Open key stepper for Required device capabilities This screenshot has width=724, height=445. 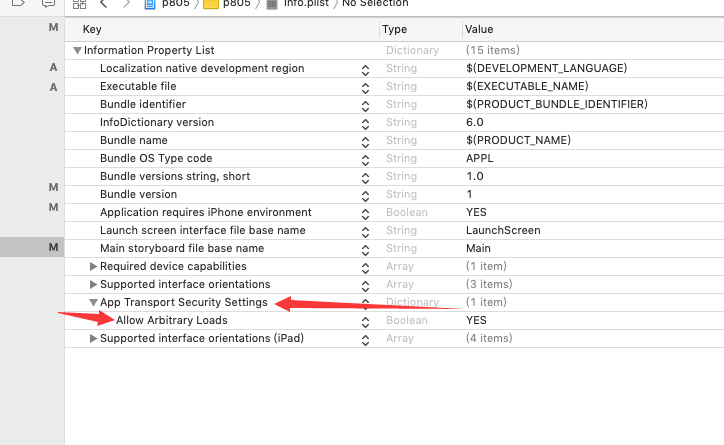coord(365,268)
